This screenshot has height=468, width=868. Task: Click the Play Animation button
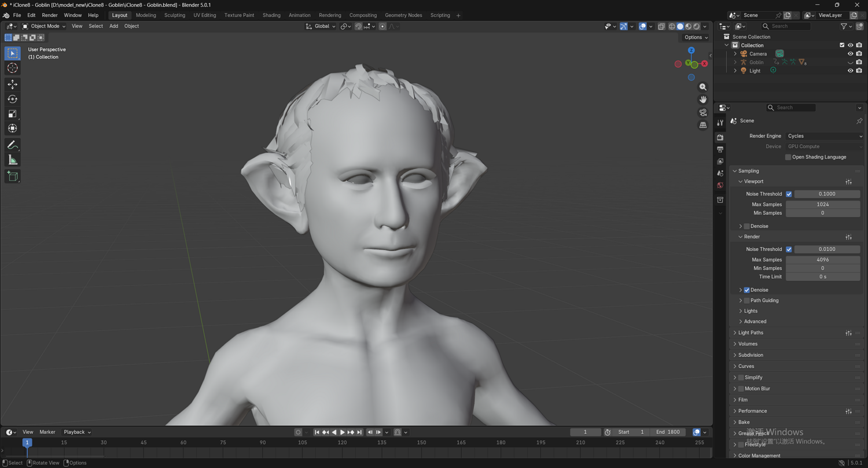click(x=343, y=432)
